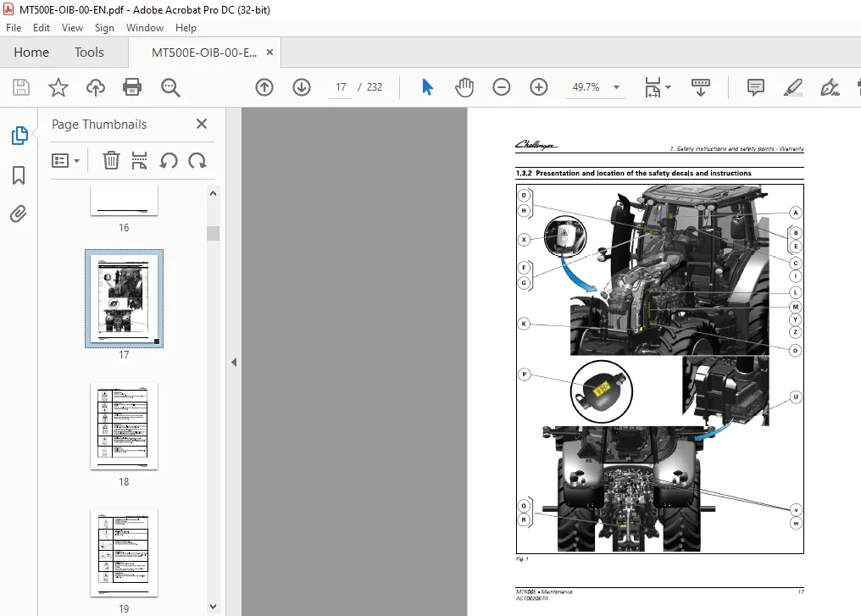This screenshot has width=861, height=616.
Task: Select page 18 thumbnail
Action: tap(124, 426)
